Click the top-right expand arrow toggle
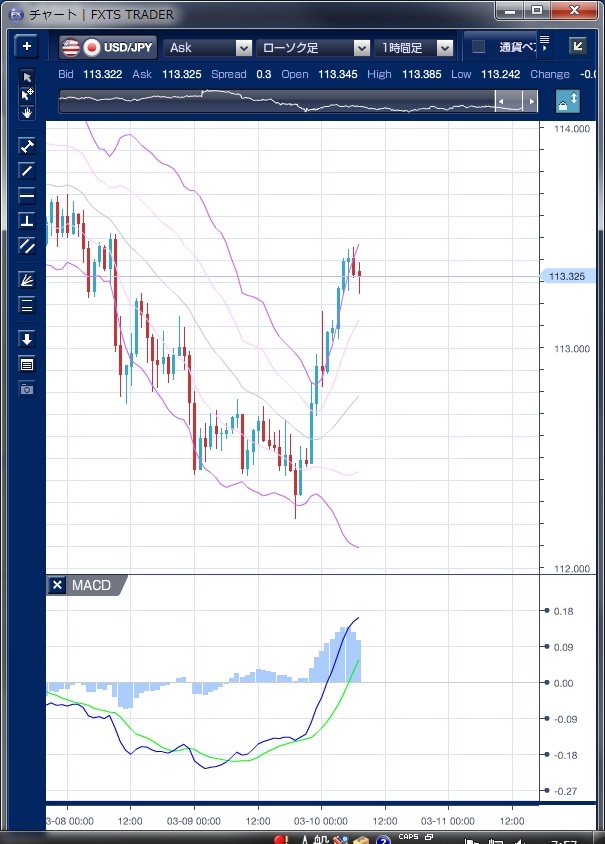605x844 pixels. click(577, 47)
